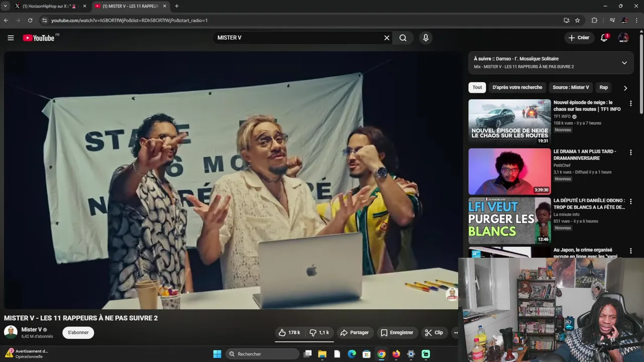Click the magnifier search button
The image size is (644, 362).
point(403,38)
